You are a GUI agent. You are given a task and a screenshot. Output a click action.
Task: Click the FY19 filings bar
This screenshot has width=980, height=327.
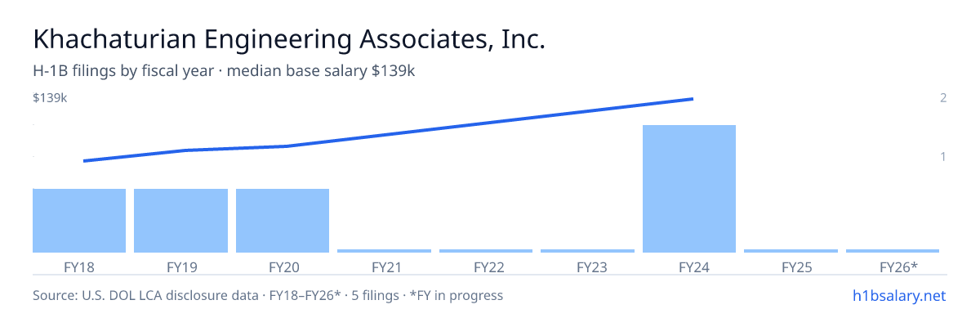(180, 221)
